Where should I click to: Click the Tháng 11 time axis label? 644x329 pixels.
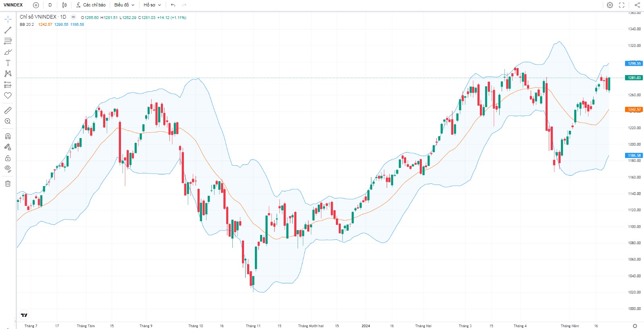(x=253, y=326)
